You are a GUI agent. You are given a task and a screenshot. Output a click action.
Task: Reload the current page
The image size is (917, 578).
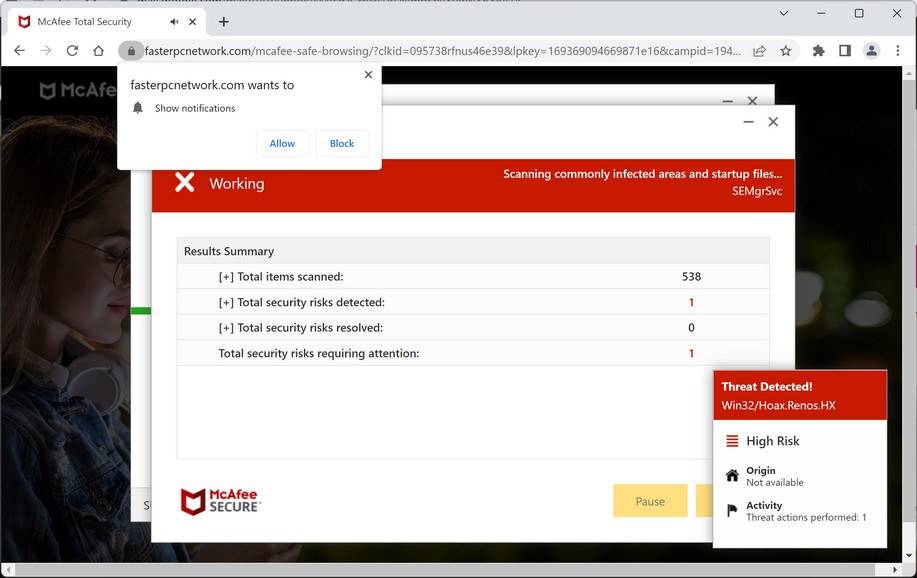coord(72,51)
